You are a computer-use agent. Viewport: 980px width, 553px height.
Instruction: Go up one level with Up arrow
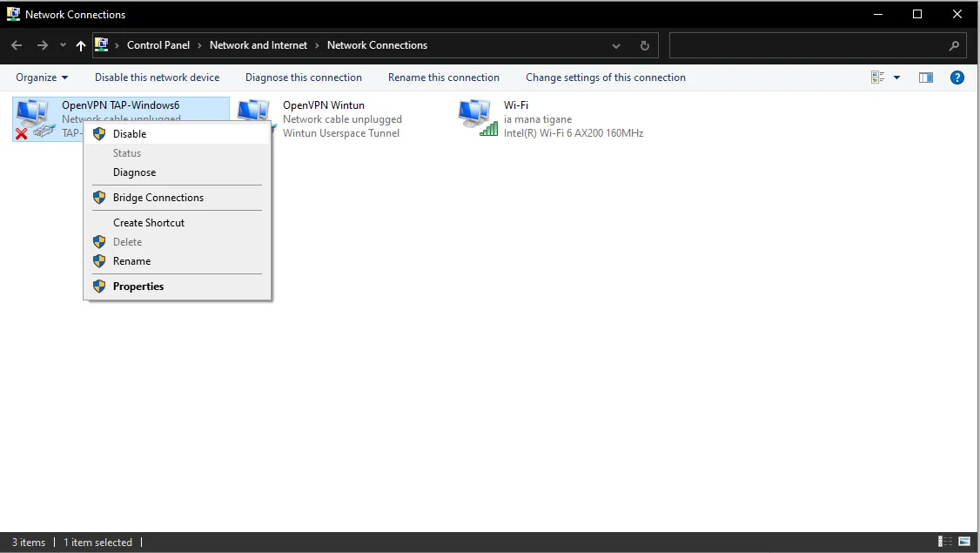click(81, 45)
